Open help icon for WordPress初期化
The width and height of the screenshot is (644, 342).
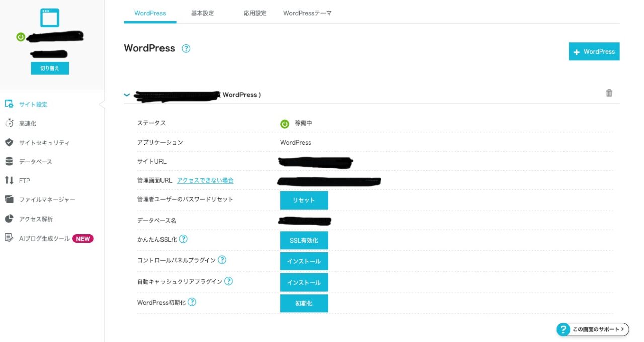click(192, 302)
